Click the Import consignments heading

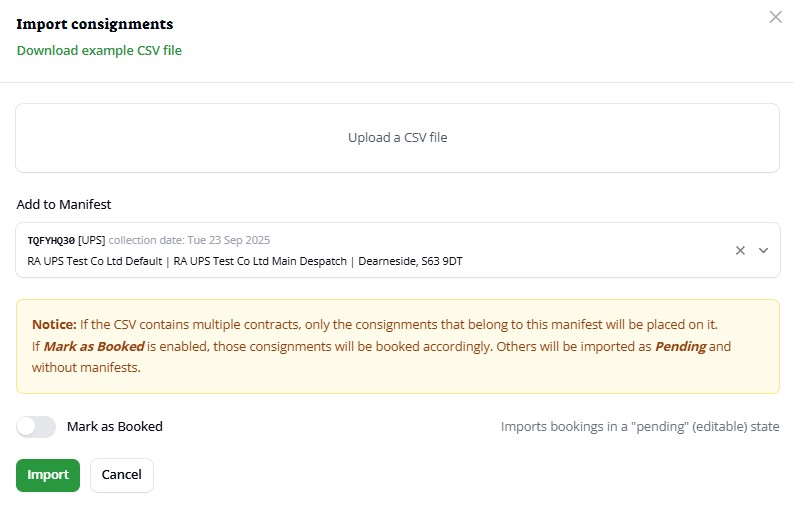click(x=94, y=24)
